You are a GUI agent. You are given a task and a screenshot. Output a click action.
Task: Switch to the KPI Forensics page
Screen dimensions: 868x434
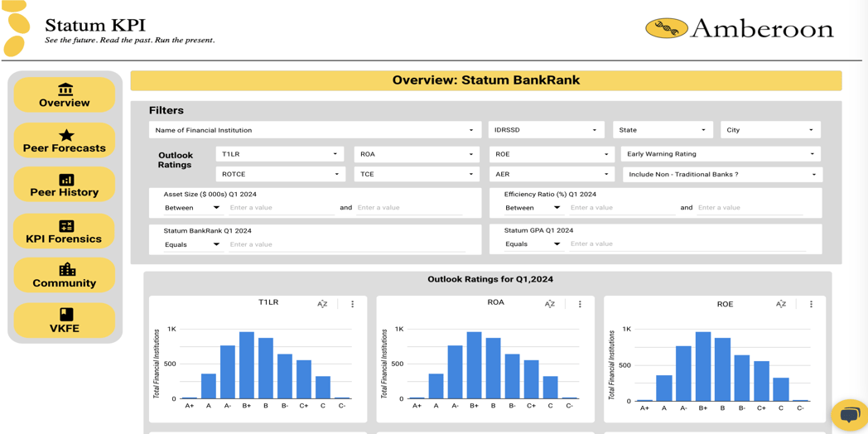pos(65,231)
